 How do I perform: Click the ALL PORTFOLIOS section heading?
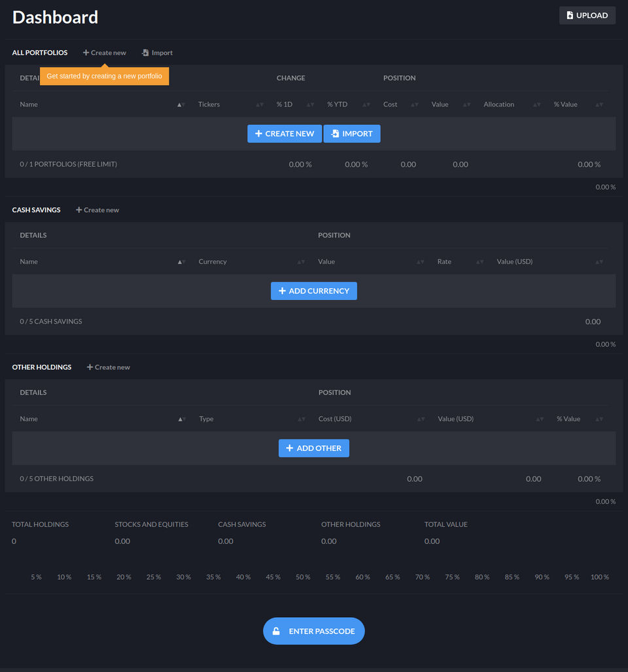(x=39, y=53)
